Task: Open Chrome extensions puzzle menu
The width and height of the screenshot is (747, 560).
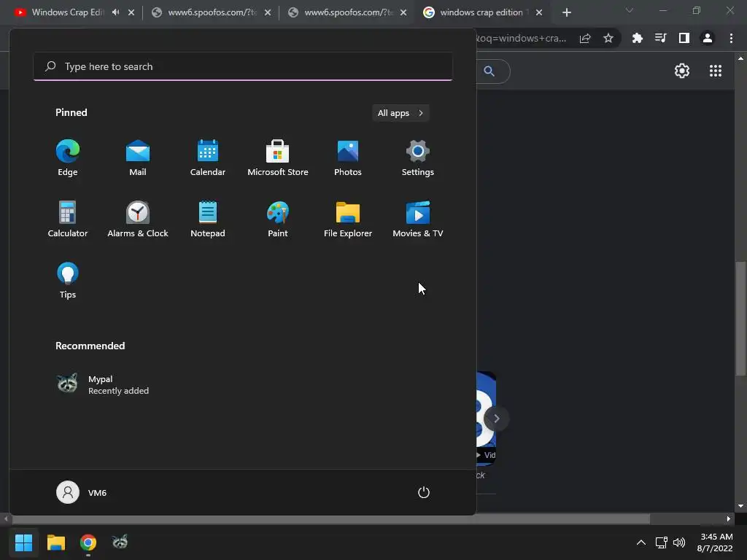Action: 638,38
